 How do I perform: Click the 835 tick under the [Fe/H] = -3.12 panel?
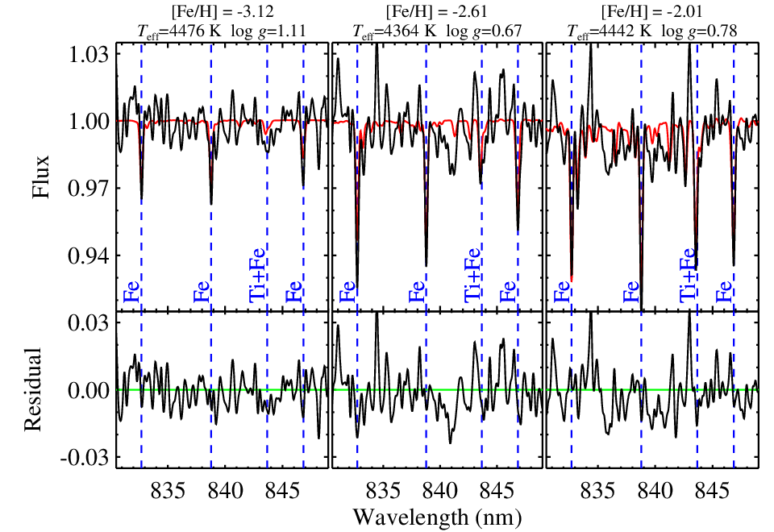click(x=169, y=491)
